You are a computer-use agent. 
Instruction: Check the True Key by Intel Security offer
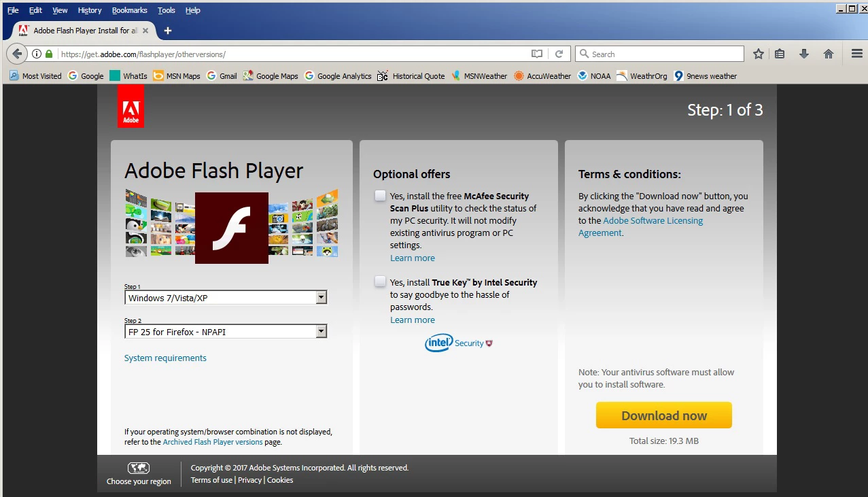[380, 281]
